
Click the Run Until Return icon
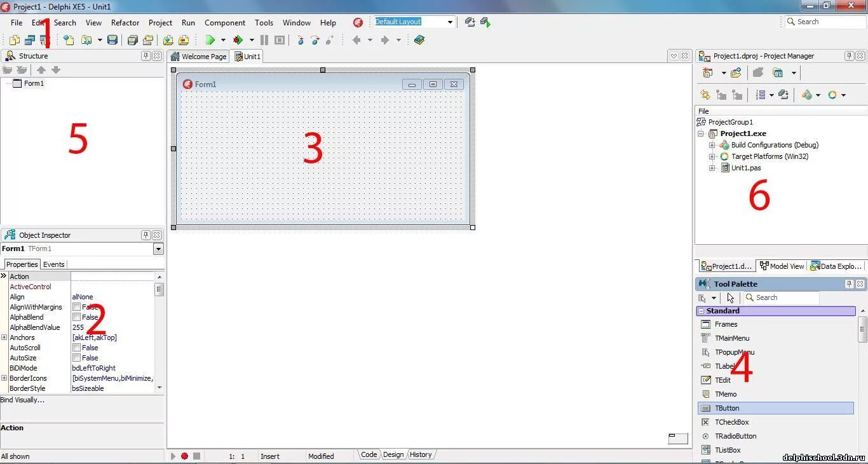pyautogui.click(x=329, y=40)
